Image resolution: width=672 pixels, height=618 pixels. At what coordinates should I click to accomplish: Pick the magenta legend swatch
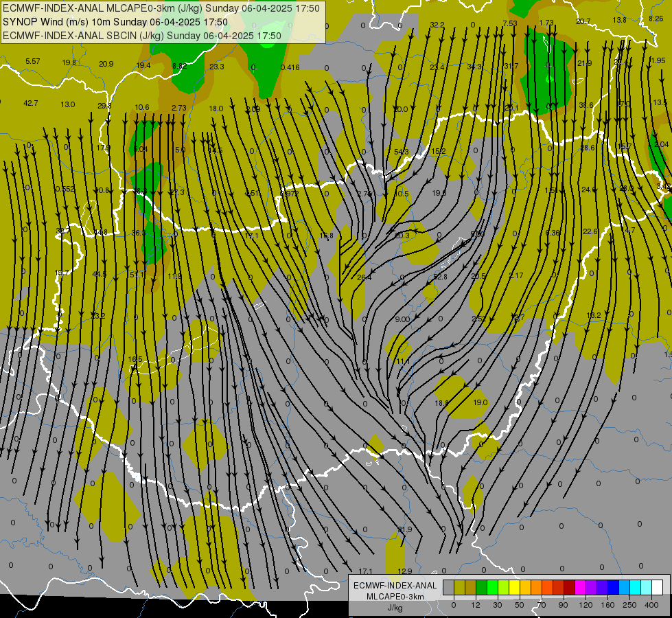[580, 587]
